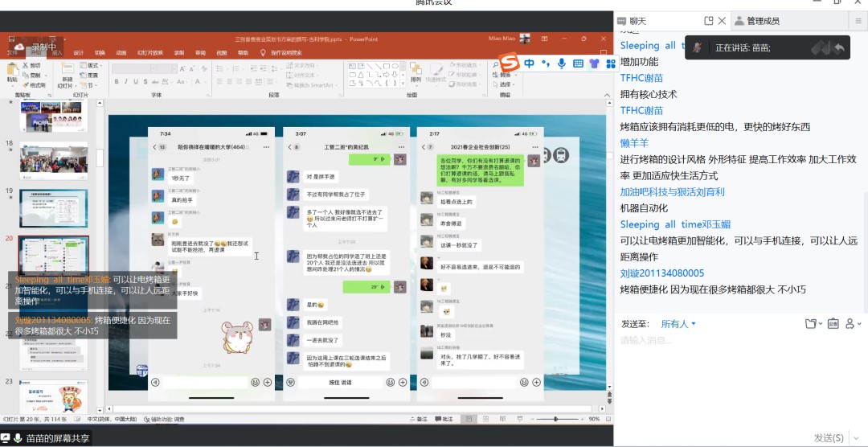The image size is (868, 447).
Task: Adjust the zoom slider handle
Action: pyautogui.click(x=556, y=420)
